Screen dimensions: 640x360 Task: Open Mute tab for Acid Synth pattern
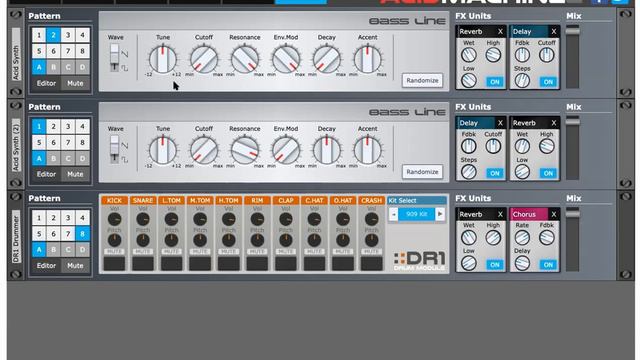75,83
